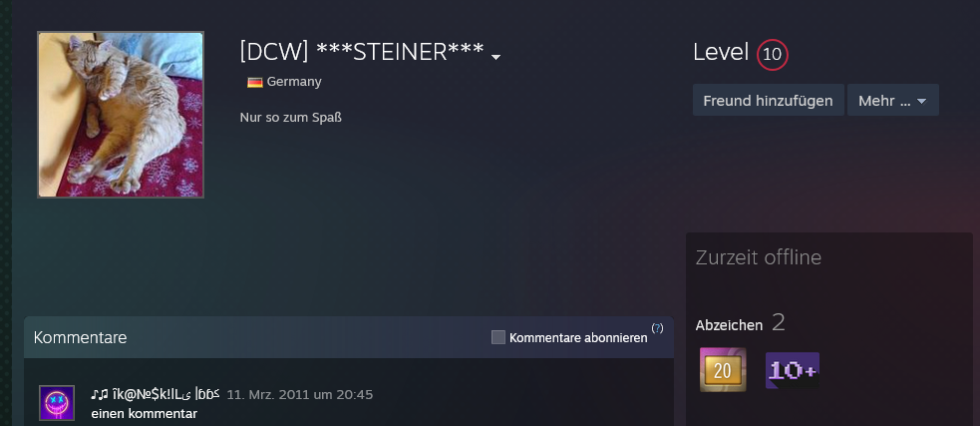
Task: Open the commenter's neon smiley avatar
Action: (57, 403)
